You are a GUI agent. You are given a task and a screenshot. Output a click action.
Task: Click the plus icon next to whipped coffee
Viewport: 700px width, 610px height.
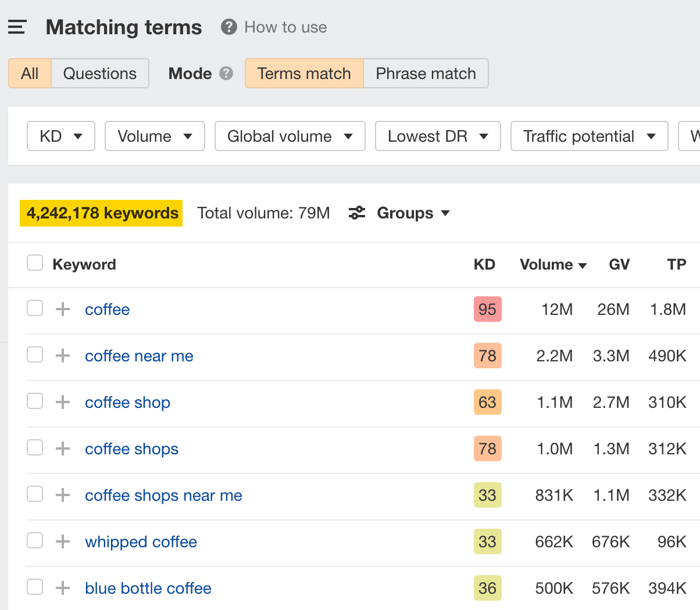[x=62, y=541]
